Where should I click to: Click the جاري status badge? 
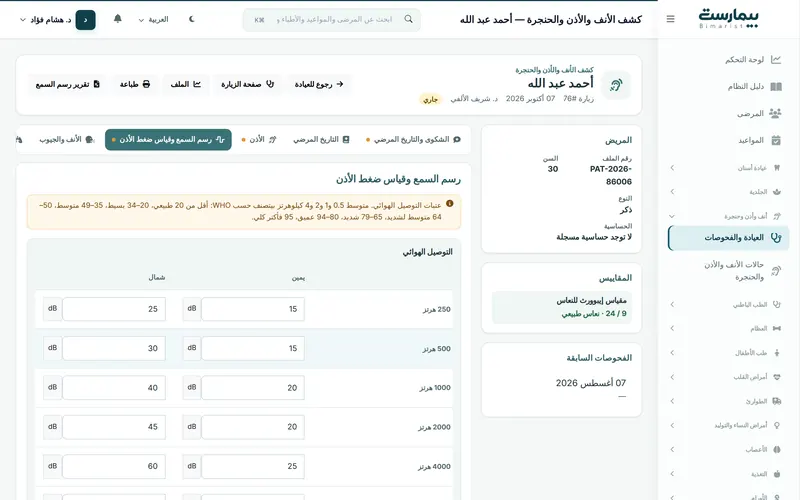pos(431,99)
